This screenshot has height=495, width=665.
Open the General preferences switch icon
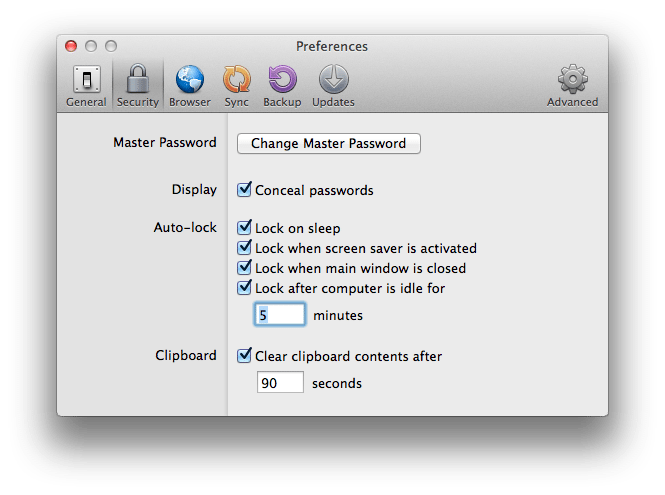(x=87, y=79)
